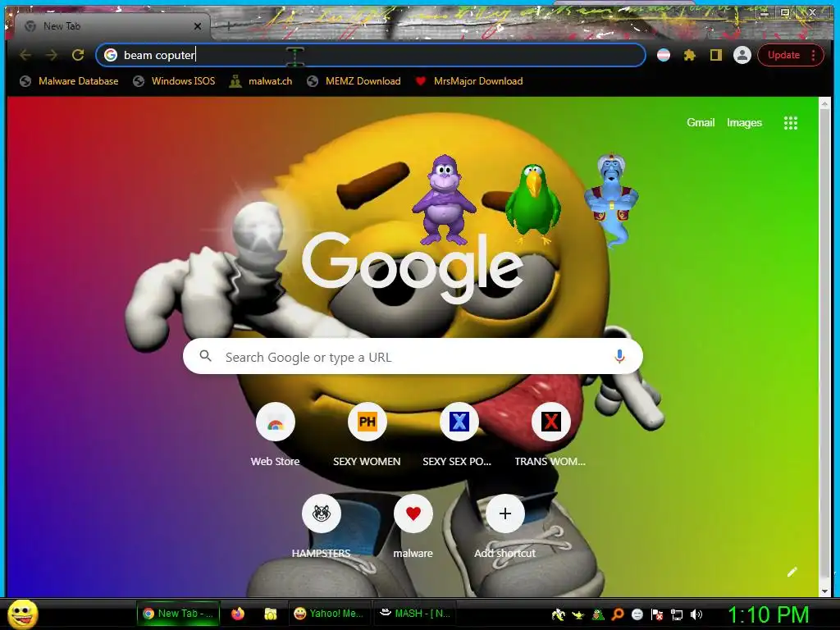This screenshot has height=630, width=840.
Task: Open the PH SEXY WOMEN shortcut
Action: pyautogui.click(x=367, y=422)
